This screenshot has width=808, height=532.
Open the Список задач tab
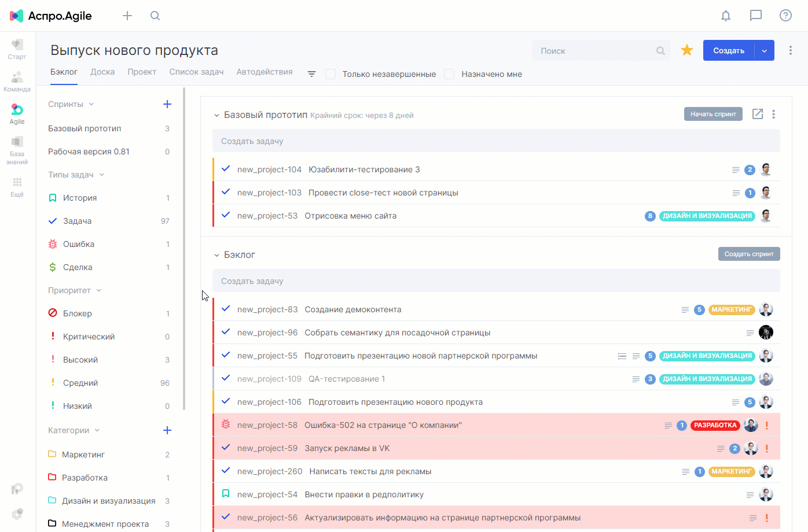click(x=196, y=72)
